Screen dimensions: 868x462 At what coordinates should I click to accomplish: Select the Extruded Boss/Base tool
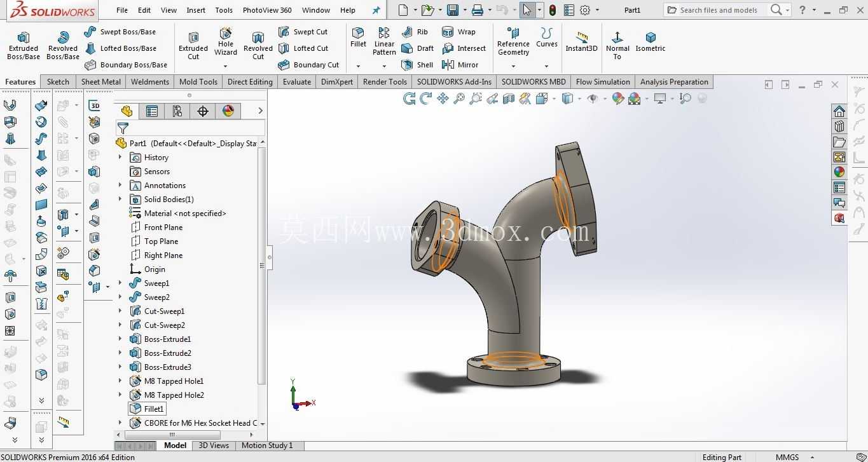click(x=24, y=46)
